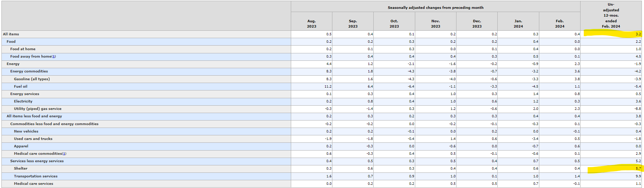Click the 11.2 value in Fuel oil row

[328, 87]
